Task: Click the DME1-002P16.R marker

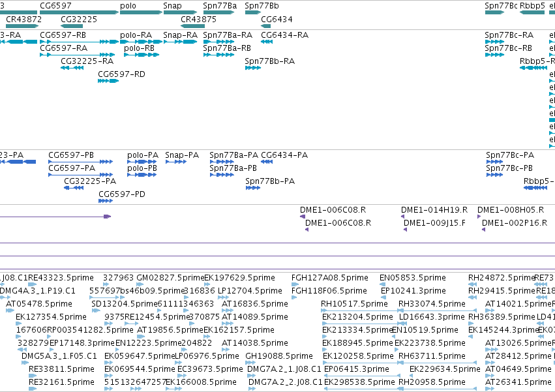Action: [x=483, y=230]
